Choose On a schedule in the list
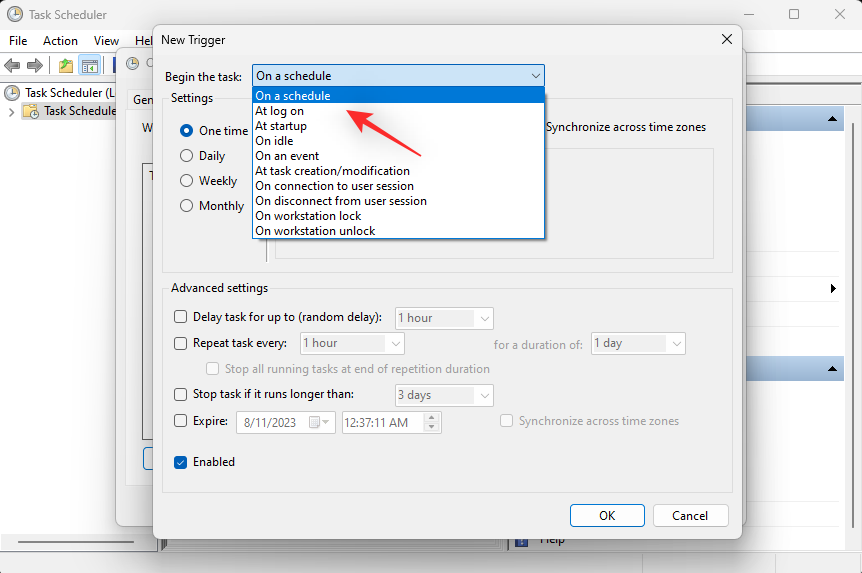Viewport: 862px width, 573px height. 399,96
